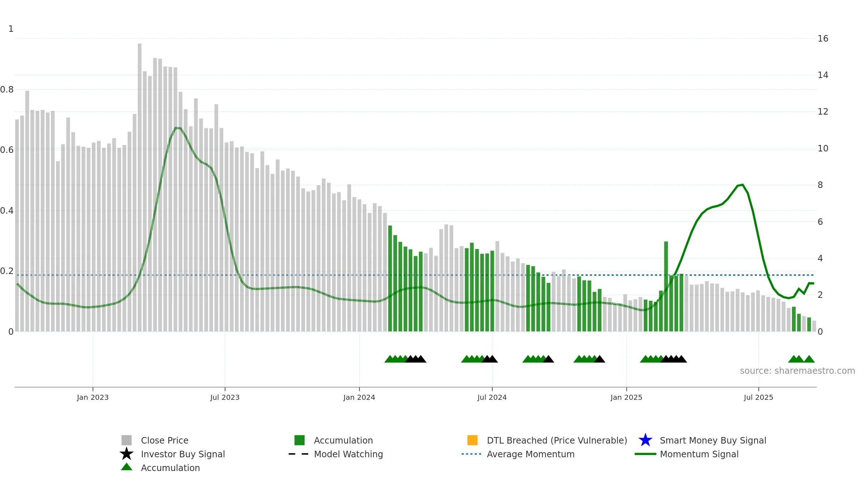
Task: Toggle the Close Price legend label
Action: click(x=165, y=440)
